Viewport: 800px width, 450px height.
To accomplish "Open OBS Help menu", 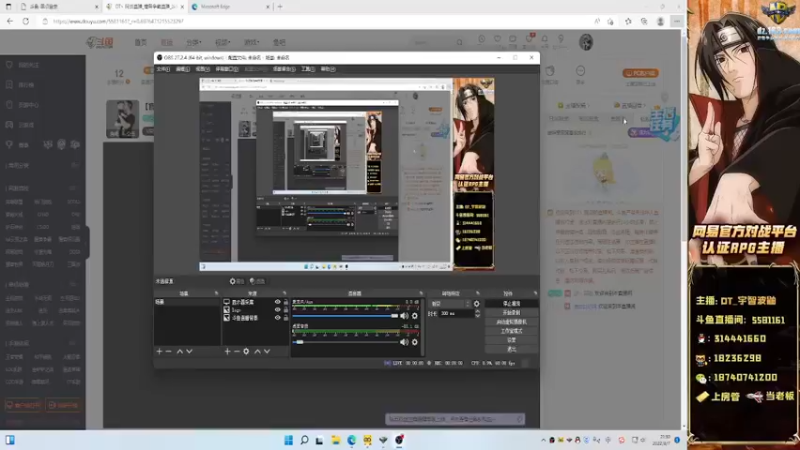I will pos(328,69).
